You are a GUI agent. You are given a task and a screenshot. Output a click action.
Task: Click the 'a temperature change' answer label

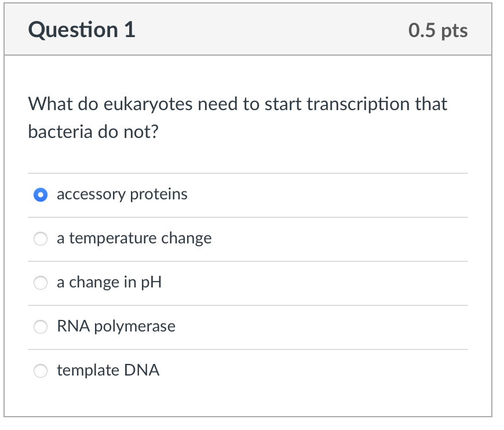tap(134, 238)
